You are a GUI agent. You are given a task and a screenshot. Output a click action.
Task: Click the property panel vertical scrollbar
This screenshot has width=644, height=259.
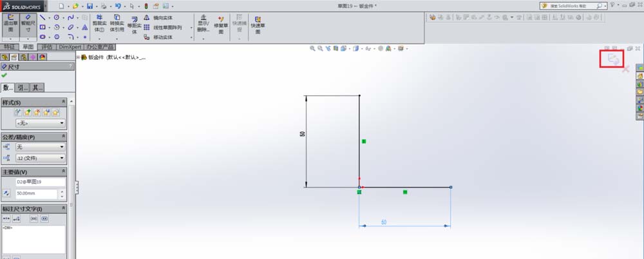(x=72, y=179)
